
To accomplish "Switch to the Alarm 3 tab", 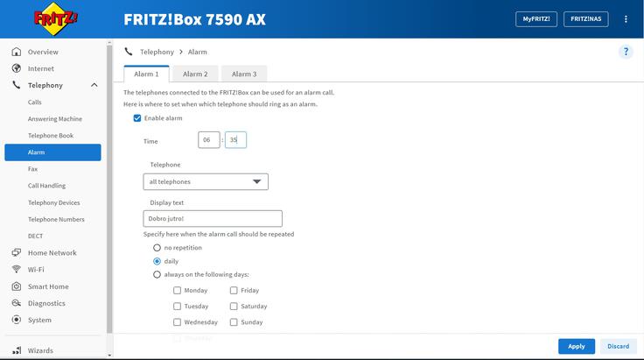I will pos(244,74).
